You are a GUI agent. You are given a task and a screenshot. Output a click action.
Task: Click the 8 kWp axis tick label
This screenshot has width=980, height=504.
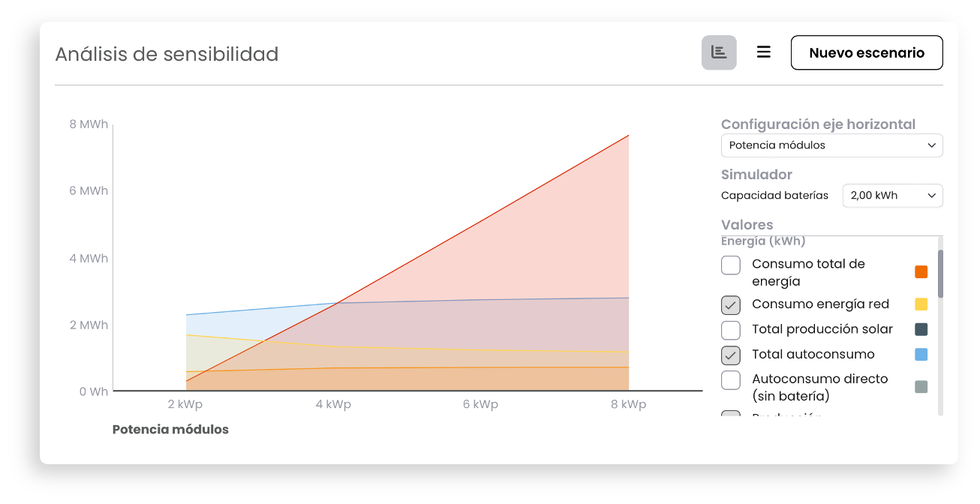click(x=628, y=404)
